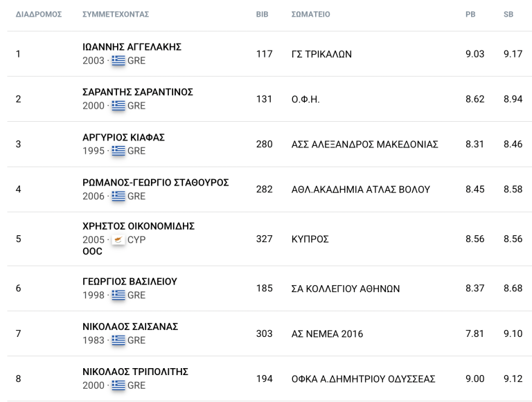Sort by the SB column header

[x=508, y=15]
